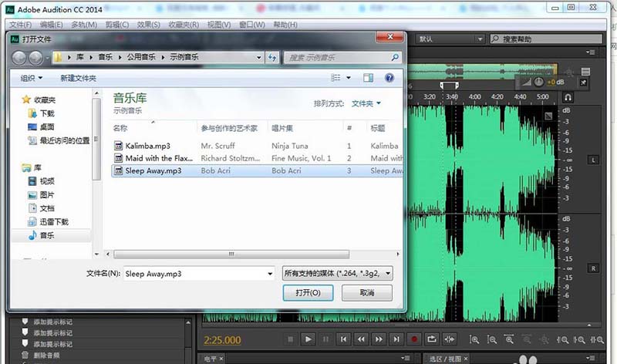The image size is (617, 364).
Task: Open the 视图(V) menu
Action: click(x=219, y=25)
